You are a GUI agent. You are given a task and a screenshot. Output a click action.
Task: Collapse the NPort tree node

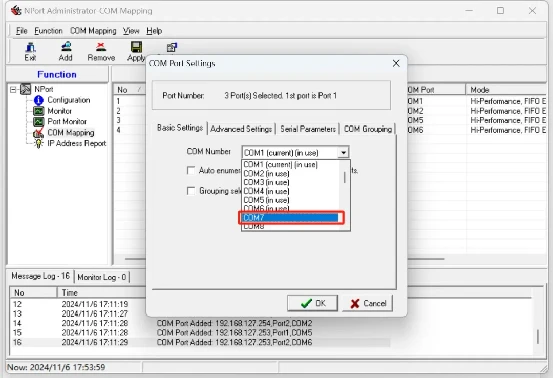(x=13, y=89)
